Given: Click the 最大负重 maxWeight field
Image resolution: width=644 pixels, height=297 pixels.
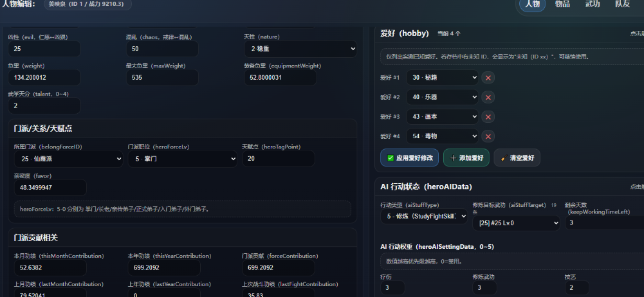Looking at the screenshot, I should [162, 78].
